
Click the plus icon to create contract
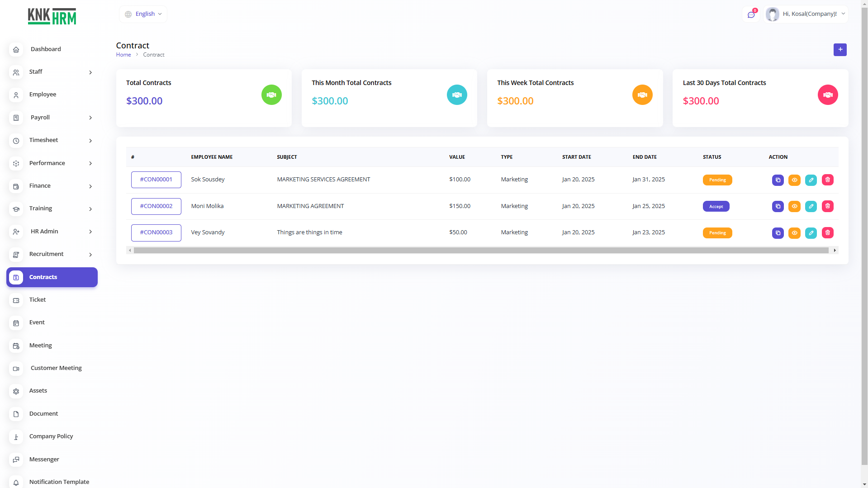pyautogui.click(x=840, y=50)
